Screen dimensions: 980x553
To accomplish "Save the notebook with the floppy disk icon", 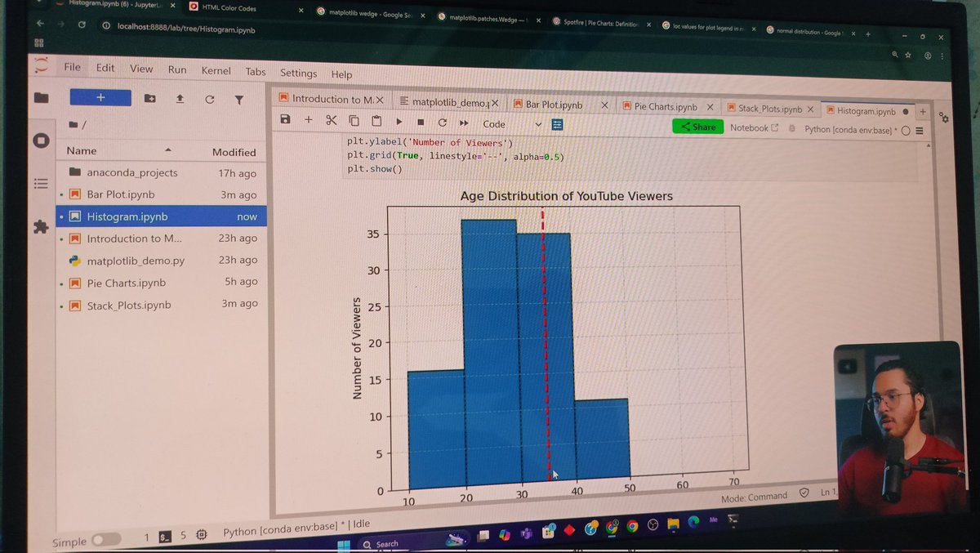I will click(285, 120).
